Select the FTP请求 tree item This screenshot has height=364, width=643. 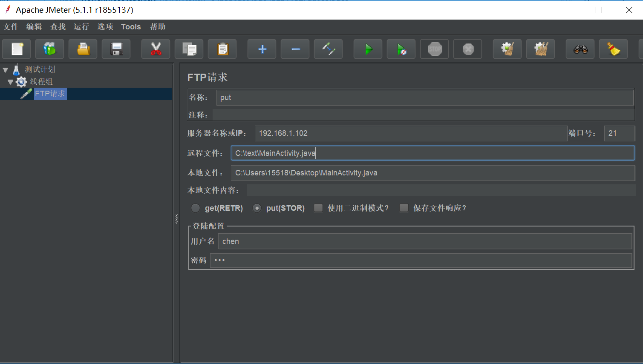[x=50, y=94]
